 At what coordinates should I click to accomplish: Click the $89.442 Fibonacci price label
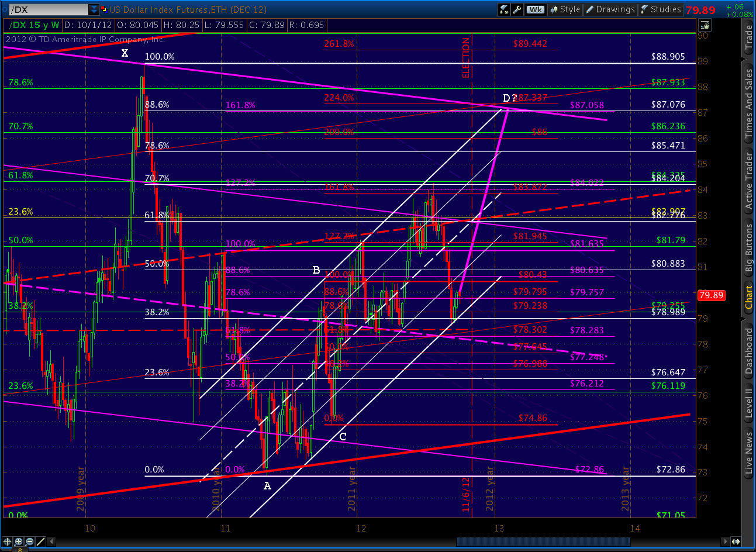click(530, 44)
